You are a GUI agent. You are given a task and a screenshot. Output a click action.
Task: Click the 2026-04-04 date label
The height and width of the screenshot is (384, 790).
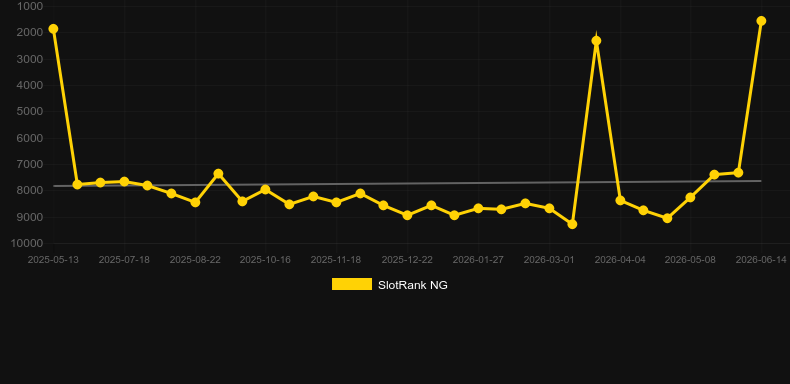click(620, 260)
